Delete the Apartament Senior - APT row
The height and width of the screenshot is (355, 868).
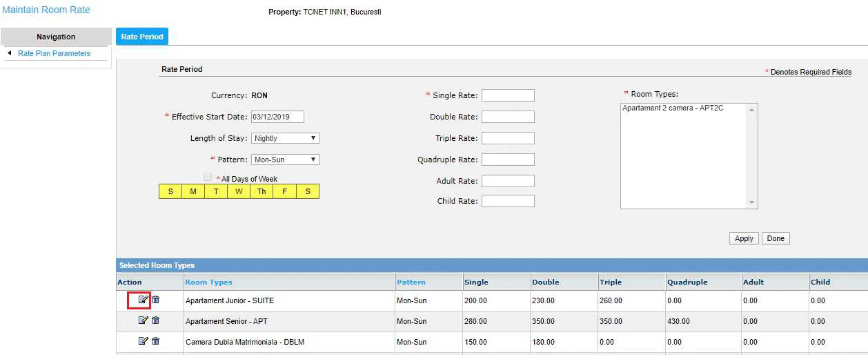[156, 320]
